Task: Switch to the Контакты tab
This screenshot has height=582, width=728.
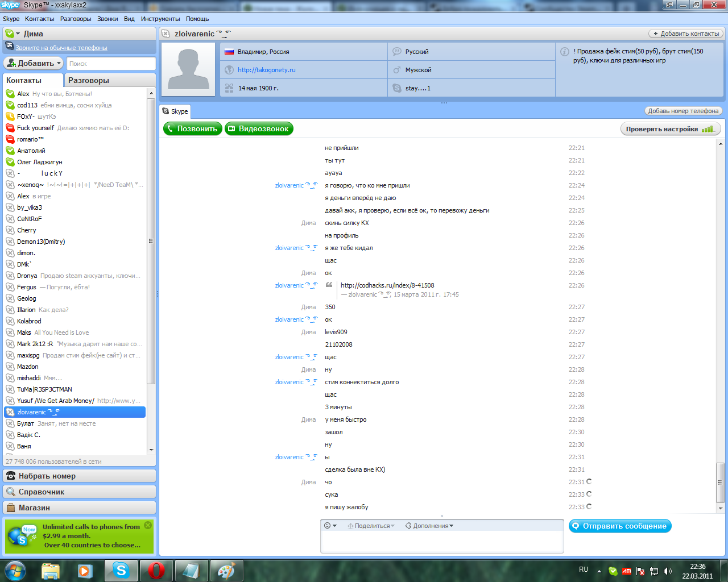Action: [x=33, y=80]
